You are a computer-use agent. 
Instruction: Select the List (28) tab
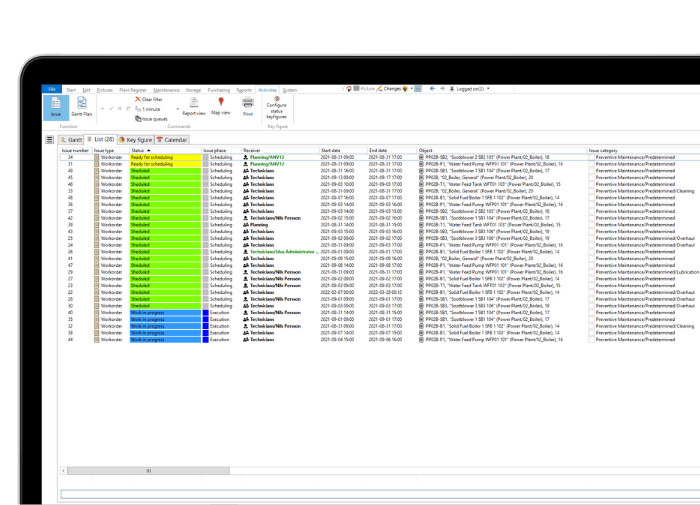point(100,139)
